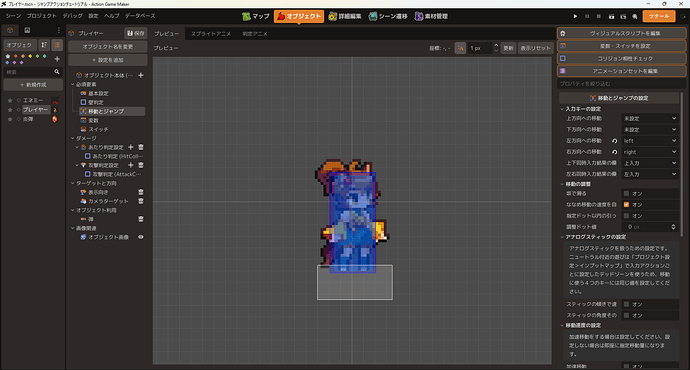Open 上方向への移動 未設定 dropdown

coord(650,118)
